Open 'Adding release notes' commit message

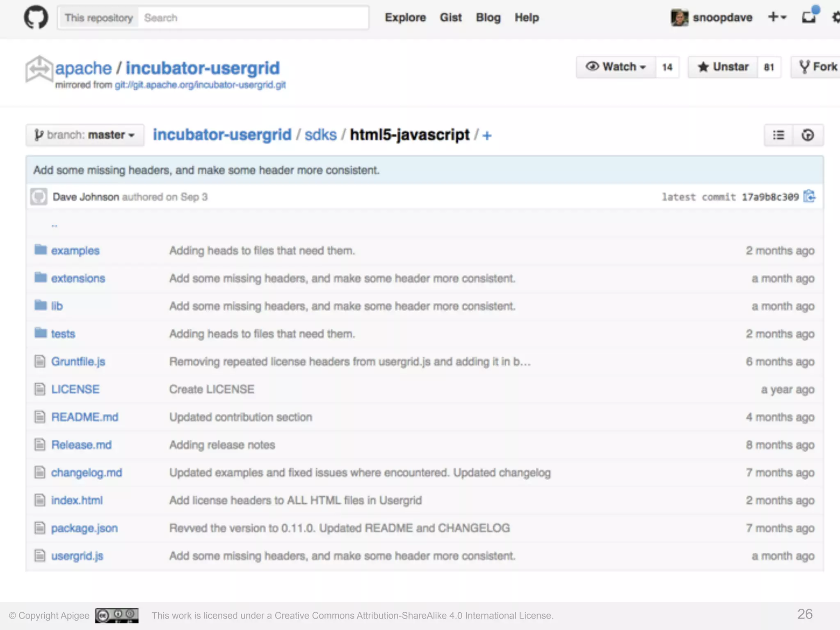pyautogui.click(x=222, y=445)
